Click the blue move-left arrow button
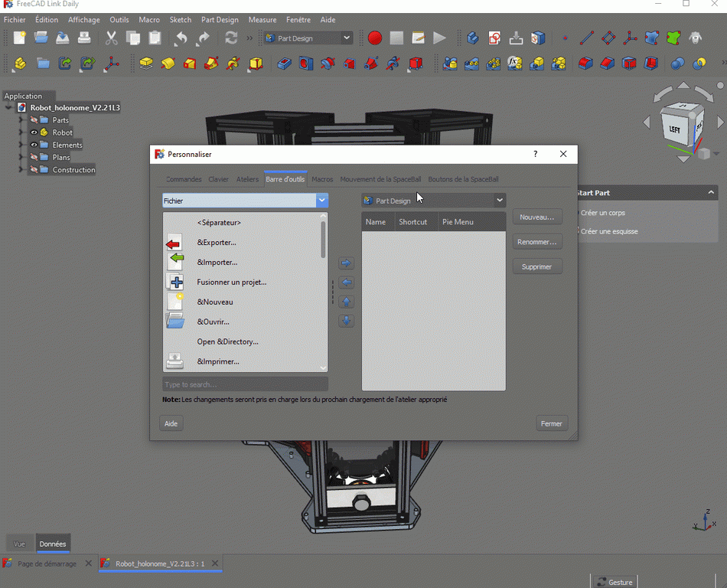 [x=346, y=283]
